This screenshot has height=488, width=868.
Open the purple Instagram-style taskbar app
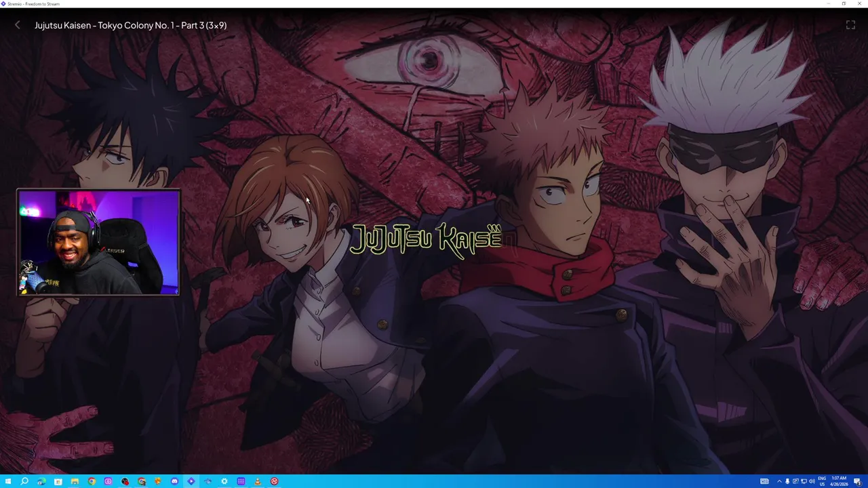coord(108,481)
